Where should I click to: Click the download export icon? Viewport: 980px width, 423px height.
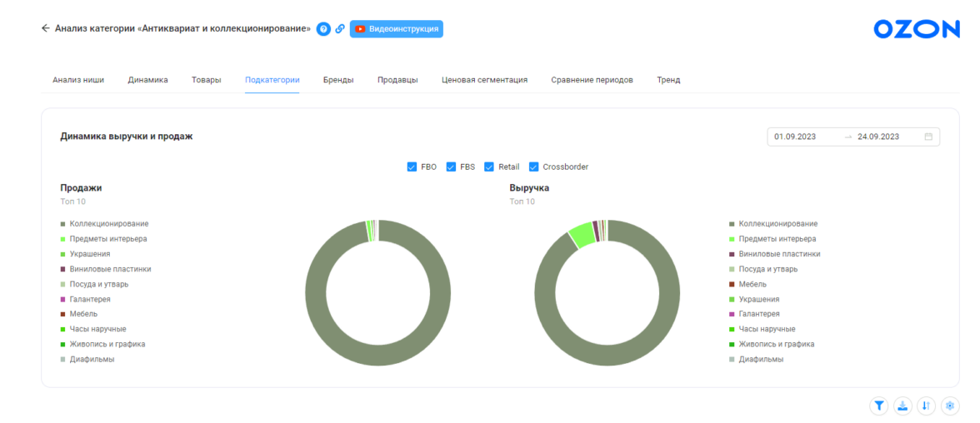(902, 406)
